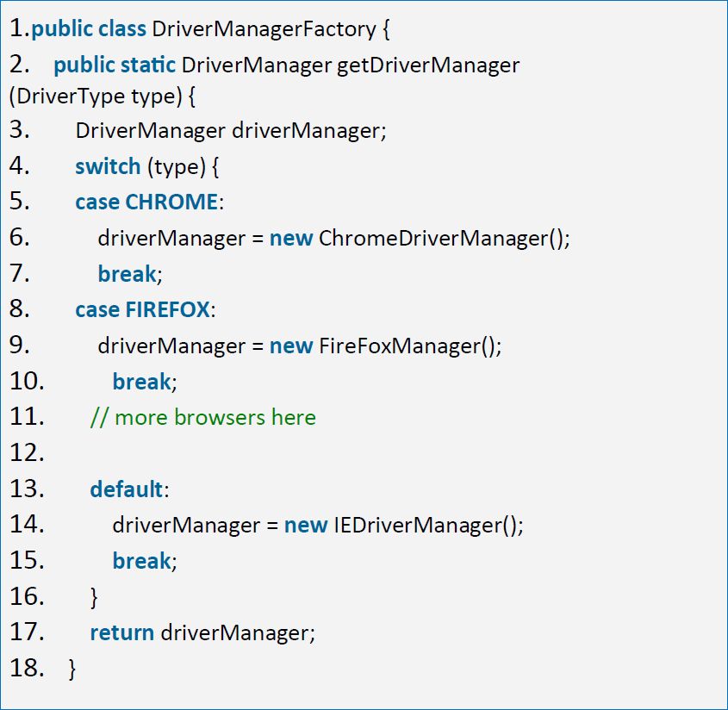Select 'case FIREFOX' on line 8
The height and width of the screenshot is (710, 728).
pyautogui.click(x=142, y=310)
